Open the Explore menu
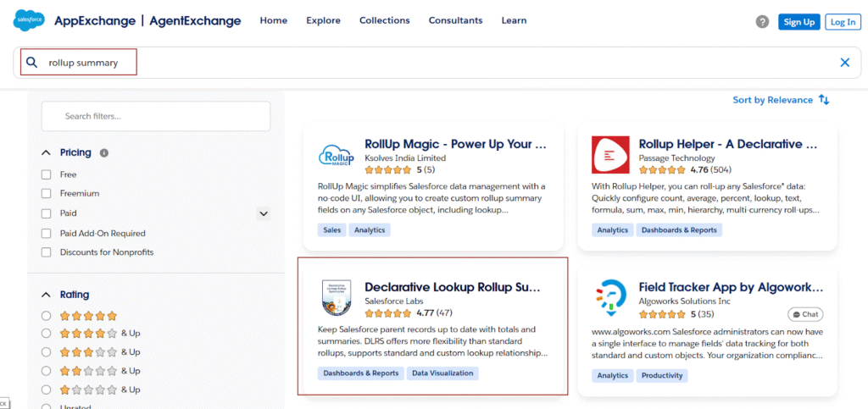 pos(323,20)
